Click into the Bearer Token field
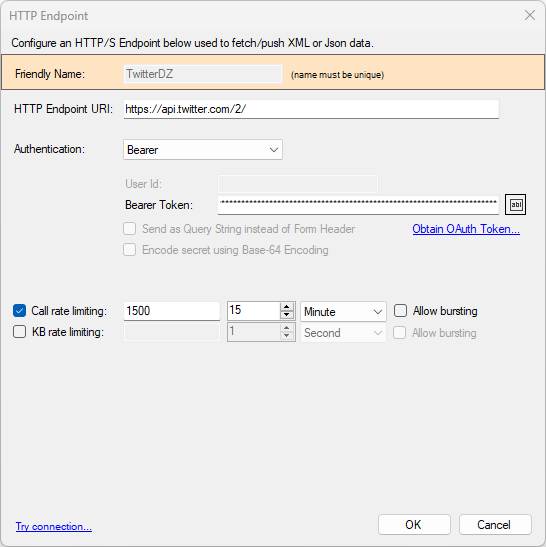This screenshot has height=547, width=546. (358, 204)
